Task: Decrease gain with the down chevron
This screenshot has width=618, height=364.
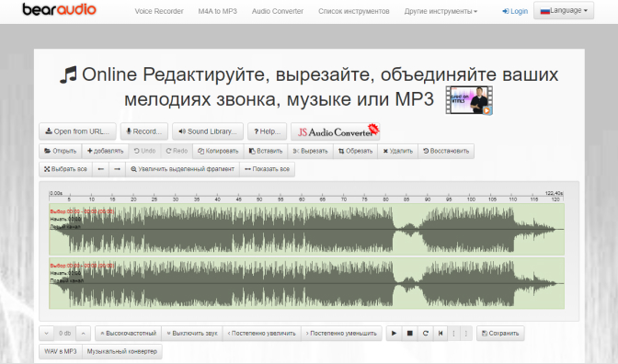Action: [47, 334]
